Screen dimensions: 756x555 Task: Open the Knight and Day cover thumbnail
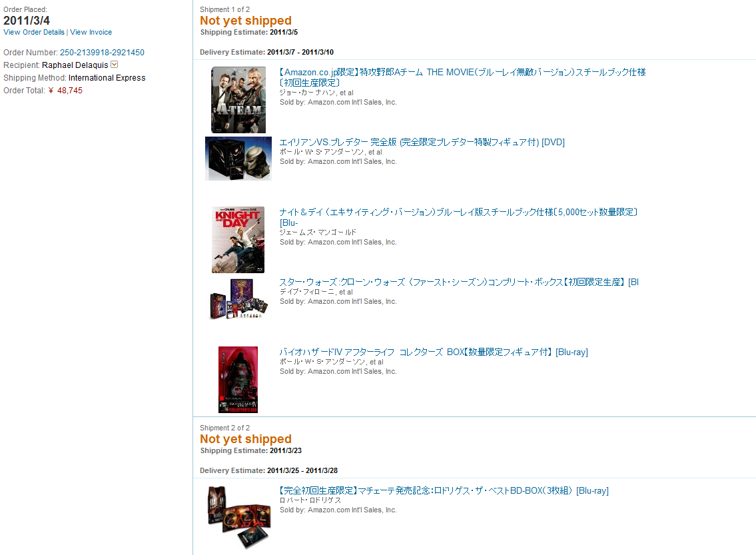[x=238, y=240]
